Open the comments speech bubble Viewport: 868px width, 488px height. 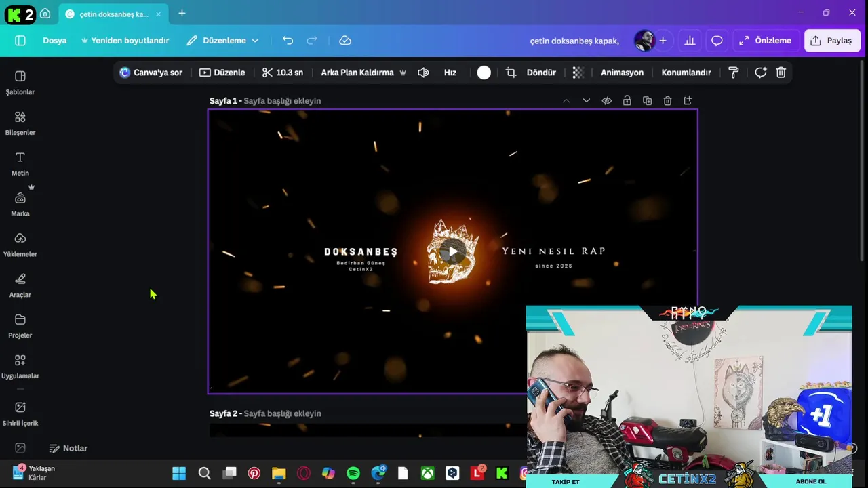point(717,41)
